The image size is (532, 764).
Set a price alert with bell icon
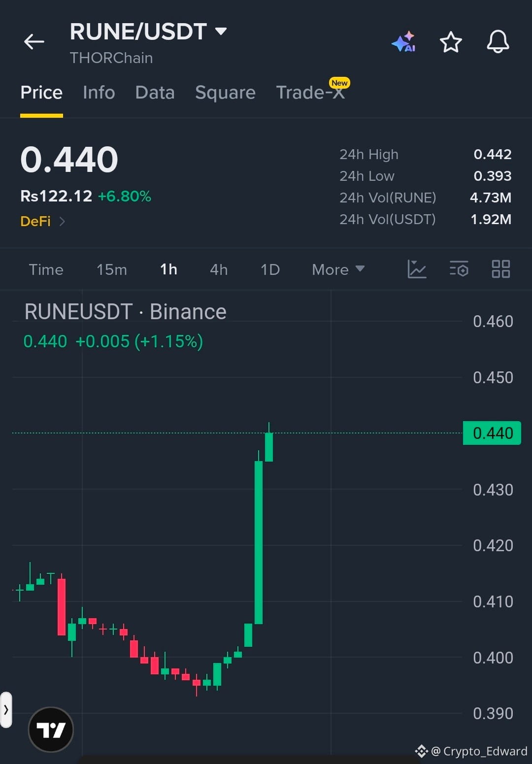coord(498,41)
